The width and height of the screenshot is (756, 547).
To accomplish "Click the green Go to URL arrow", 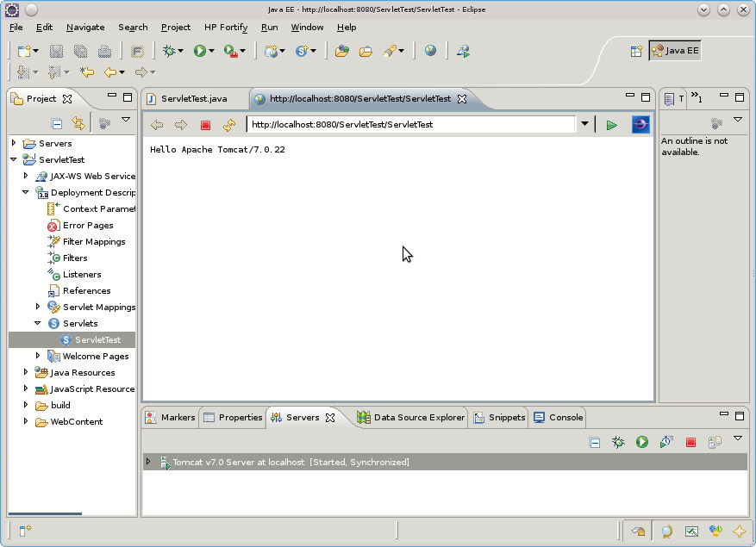I will 612,125.
